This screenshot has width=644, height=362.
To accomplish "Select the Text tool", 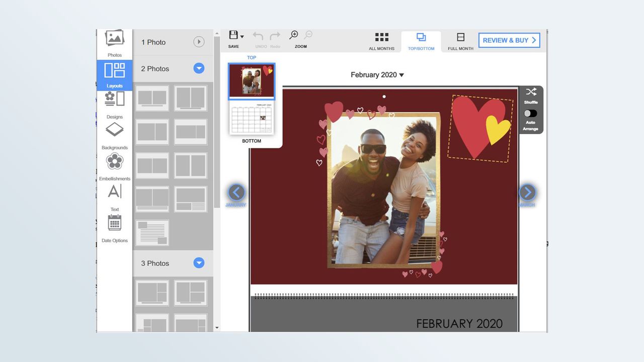I will pyautogui.click(x=115, y=192).
